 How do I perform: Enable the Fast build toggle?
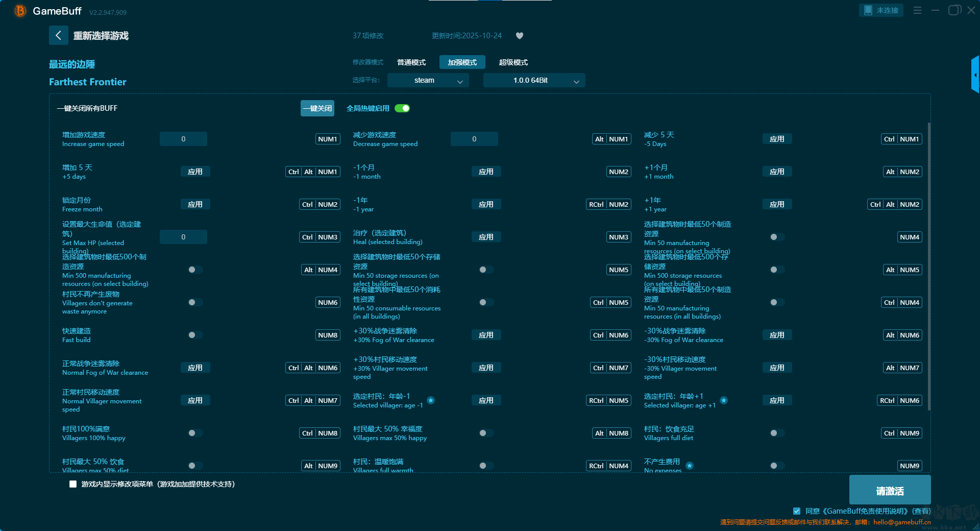pyautogui.click(x=195, y=335)
